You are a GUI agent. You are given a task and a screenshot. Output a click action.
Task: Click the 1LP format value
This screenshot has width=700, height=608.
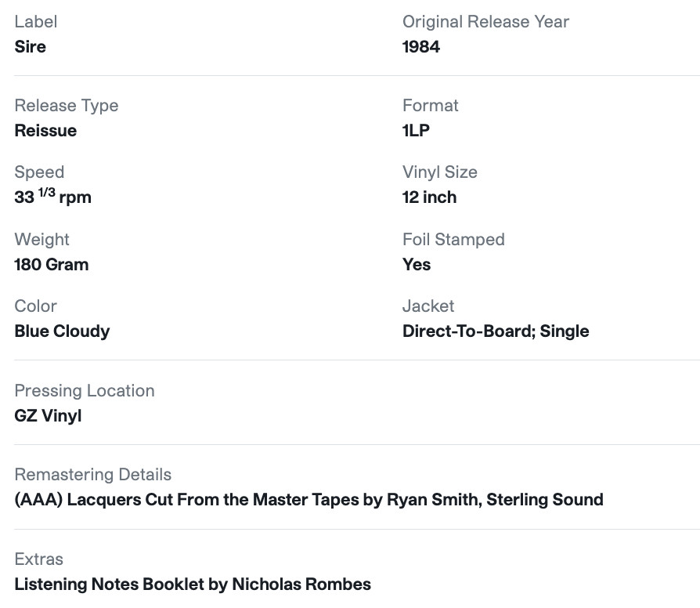pos(416,130)
